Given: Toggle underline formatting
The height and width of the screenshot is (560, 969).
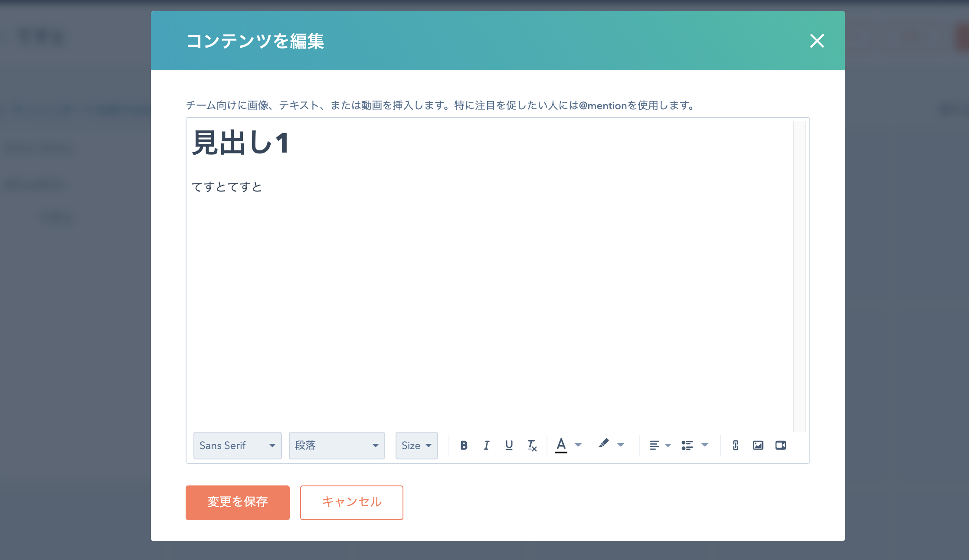Looking at the screenshot, I should 509,445.
